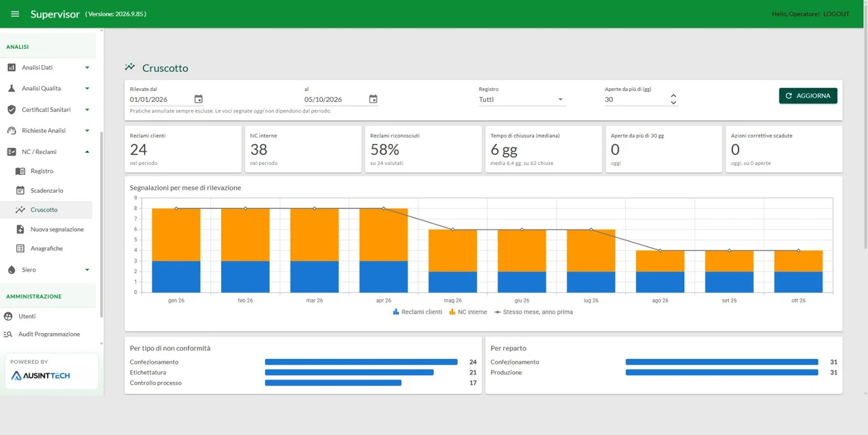Toggle the Reclami clienti legend series
The width and height of the screenshot is (868, 435).
[417, 312]
